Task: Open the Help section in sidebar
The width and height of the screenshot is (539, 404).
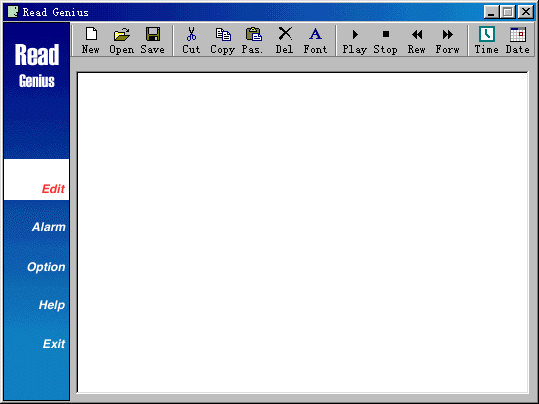Action: tap(52, 305)
